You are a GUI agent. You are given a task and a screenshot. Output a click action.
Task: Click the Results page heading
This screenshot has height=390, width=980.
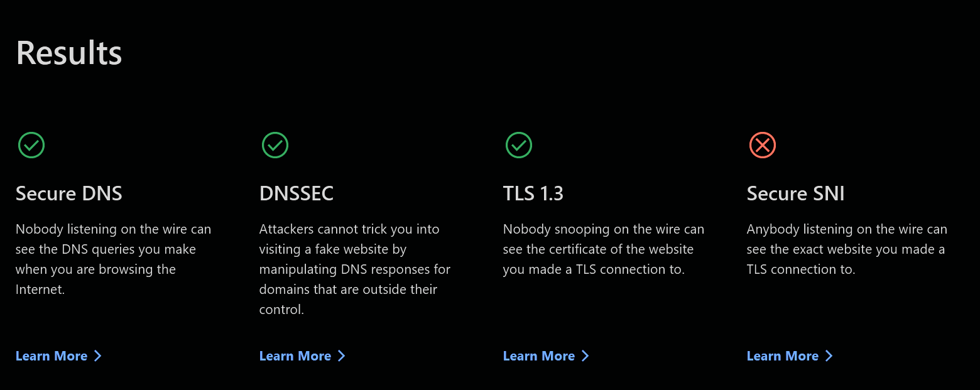point(69,53)
